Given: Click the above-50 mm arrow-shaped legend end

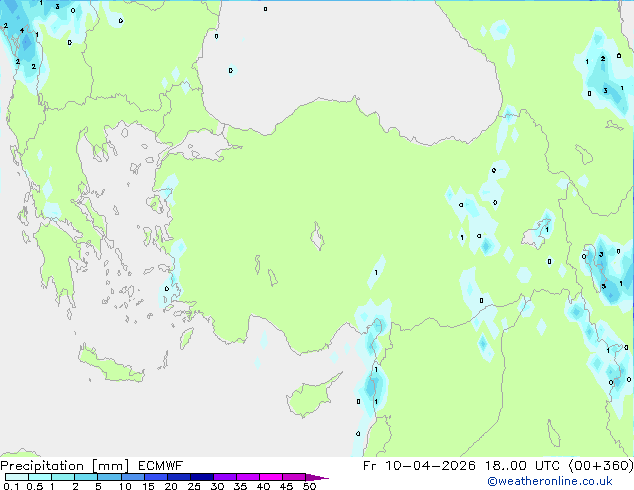Looking at the screenshot, I should (317, 477).
